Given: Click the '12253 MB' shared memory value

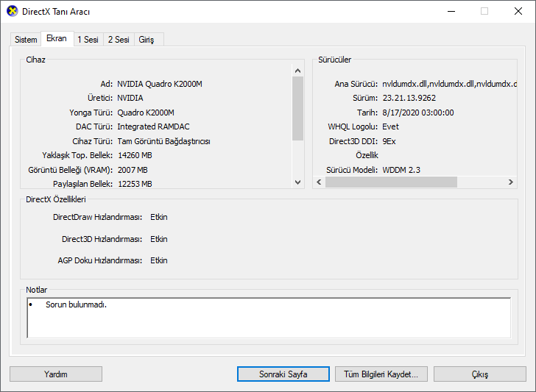Looking at the screenshot, I should pyautogui.click(x=135, y=184).
